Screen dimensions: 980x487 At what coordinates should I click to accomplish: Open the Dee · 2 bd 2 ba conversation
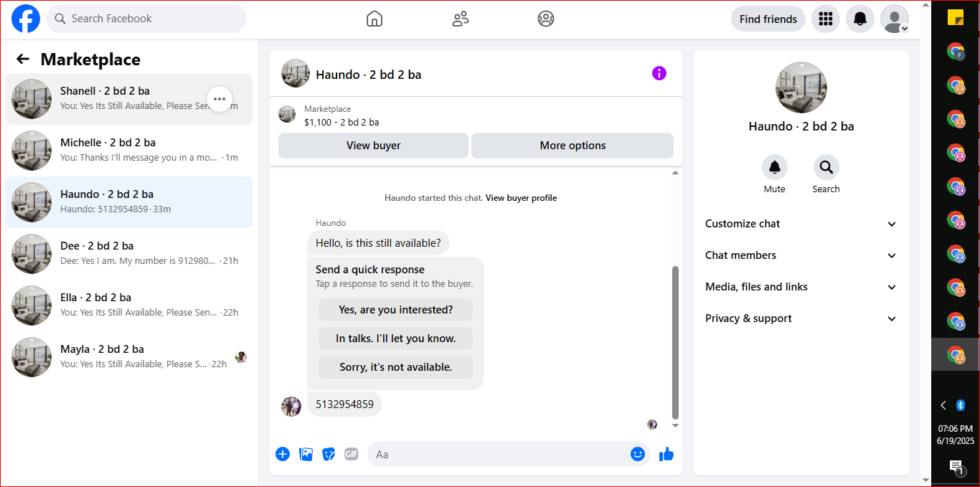pos(129,254)
